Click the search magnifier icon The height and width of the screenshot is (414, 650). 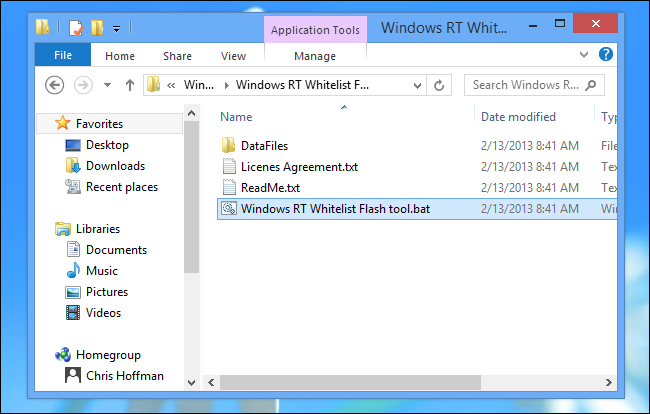(591, 85)
